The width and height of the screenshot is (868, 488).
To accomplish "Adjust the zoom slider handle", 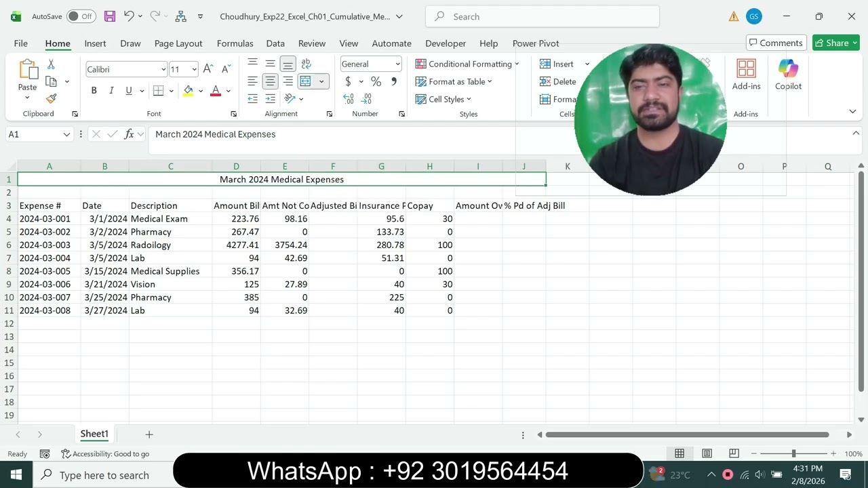I will 793,453.
